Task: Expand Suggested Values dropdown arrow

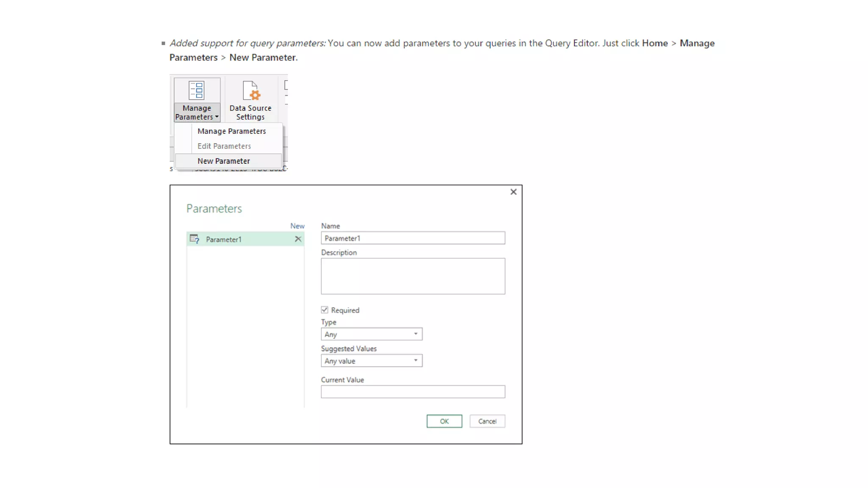Action: (415, 360)
